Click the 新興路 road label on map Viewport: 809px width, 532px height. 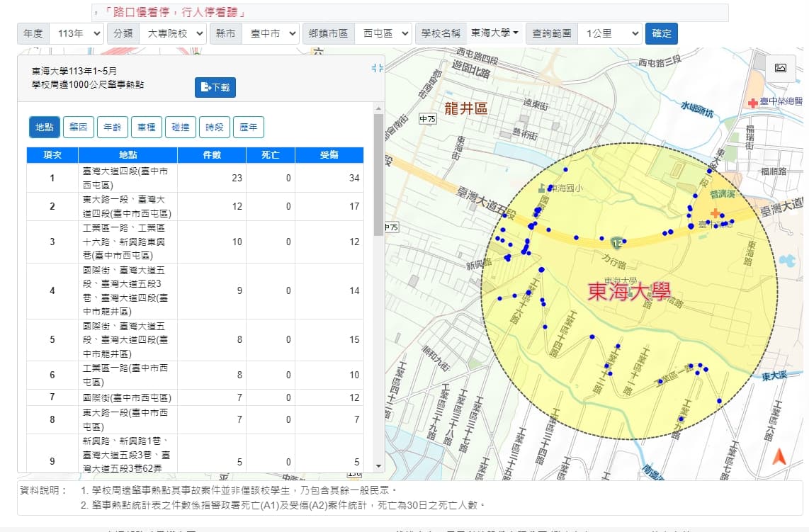(479, 264)
